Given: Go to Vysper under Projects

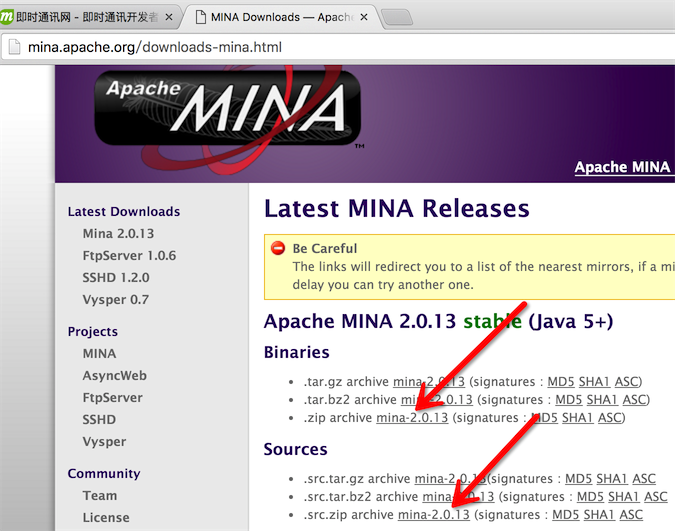Looking at the screenshot, I should tap(104, 442).
